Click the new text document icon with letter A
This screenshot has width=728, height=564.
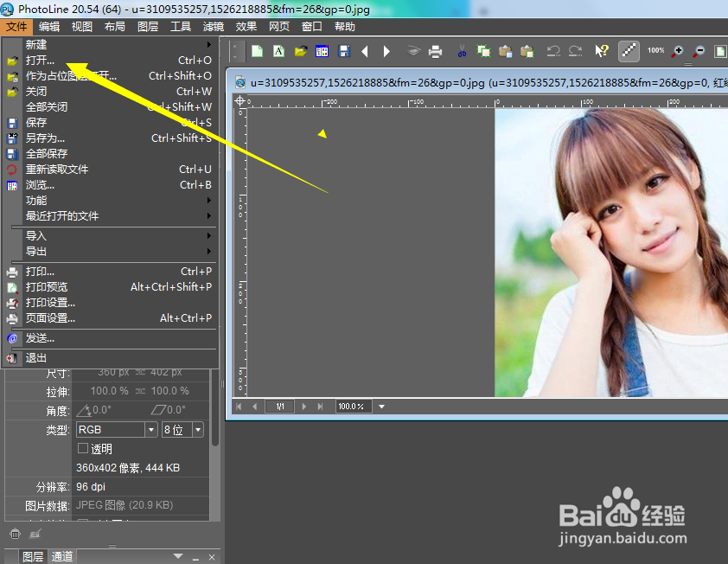(x=278, y=51)
